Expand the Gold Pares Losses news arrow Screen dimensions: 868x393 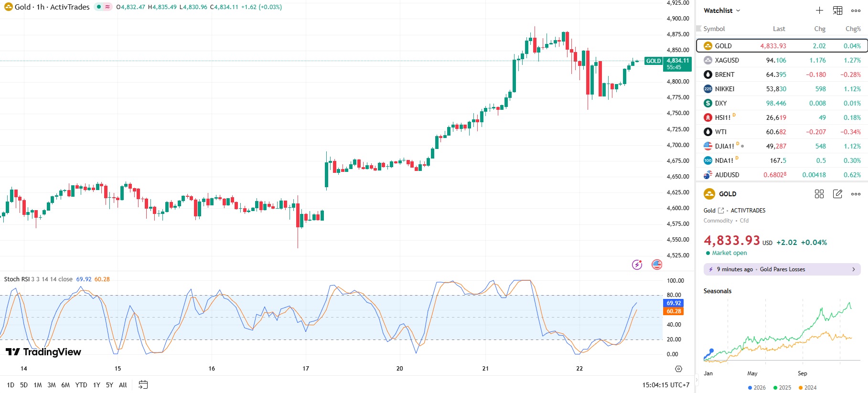tap(853, 269)
